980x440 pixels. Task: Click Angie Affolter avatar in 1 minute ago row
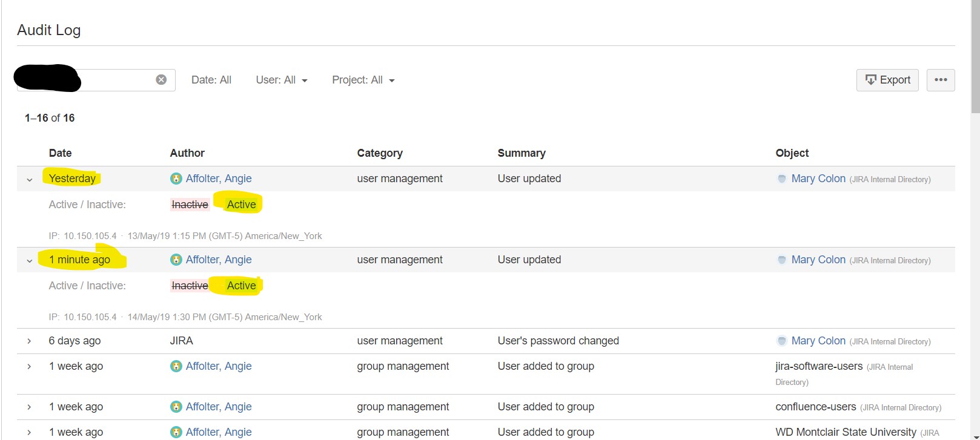pos(176,260)
